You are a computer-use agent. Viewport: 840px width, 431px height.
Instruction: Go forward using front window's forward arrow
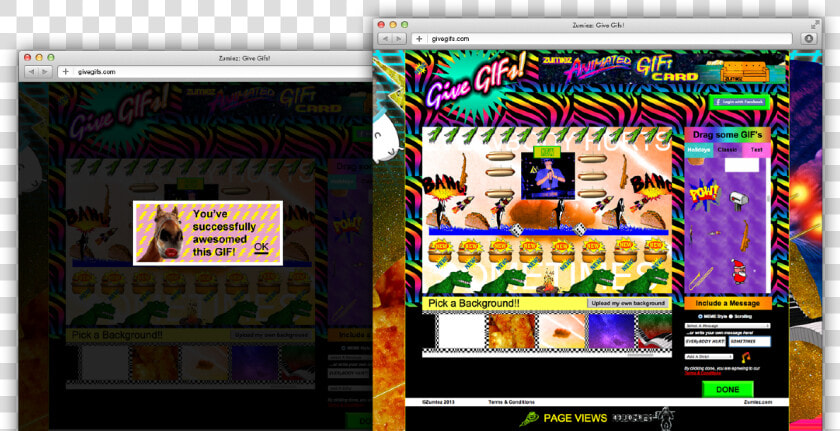399,39
